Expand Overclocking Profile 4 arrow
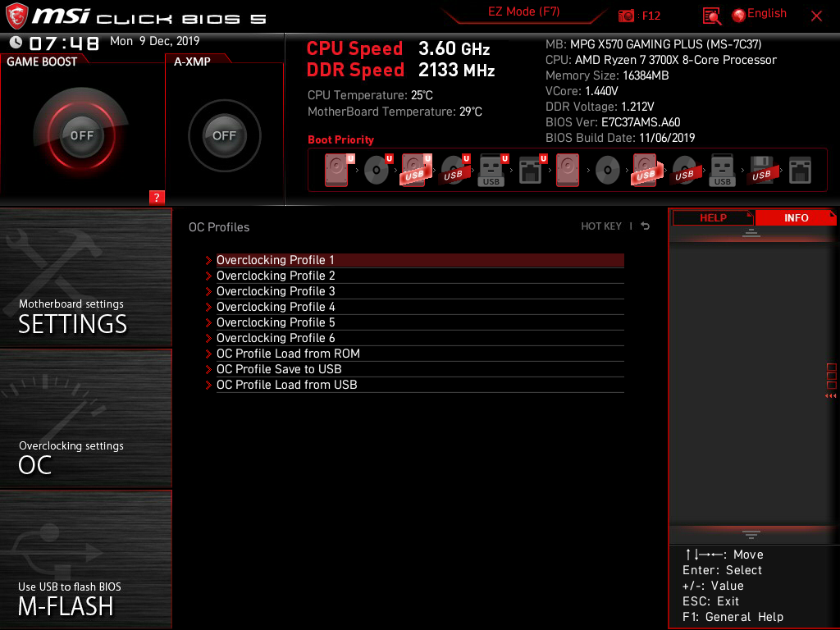Viewport: 840px width, 630px height. click(x=209, y=307)
